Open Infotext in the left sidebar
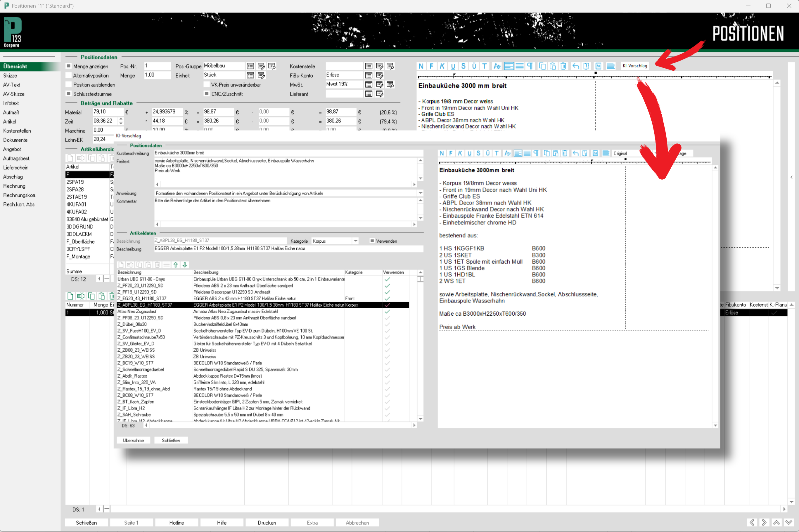Viewport: 799px width, 532px height. coord(11,103)
